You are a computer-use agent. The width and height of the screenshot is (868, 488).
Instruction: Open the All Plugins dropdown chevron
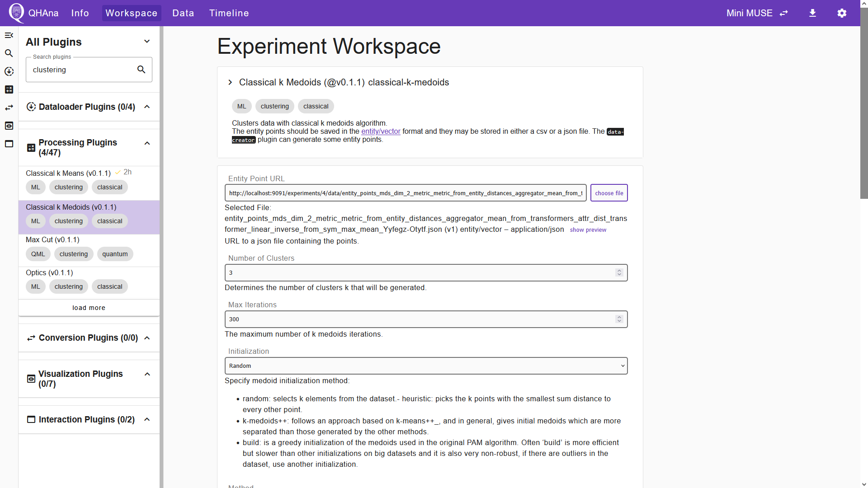147,42
